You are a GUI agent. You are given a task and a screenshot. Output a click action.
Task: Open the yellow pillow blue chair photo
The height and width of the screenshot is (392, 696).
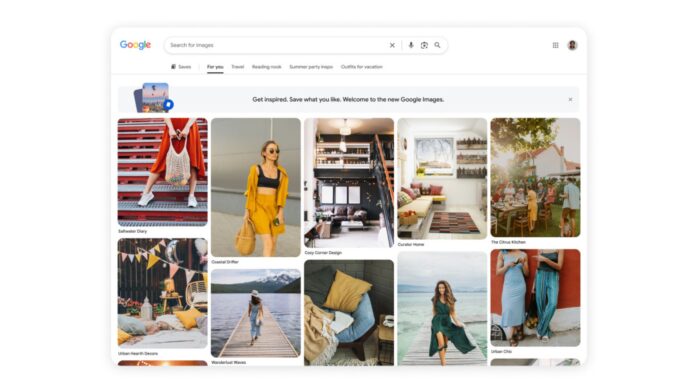pyautogui.click(x=349, y=313)
